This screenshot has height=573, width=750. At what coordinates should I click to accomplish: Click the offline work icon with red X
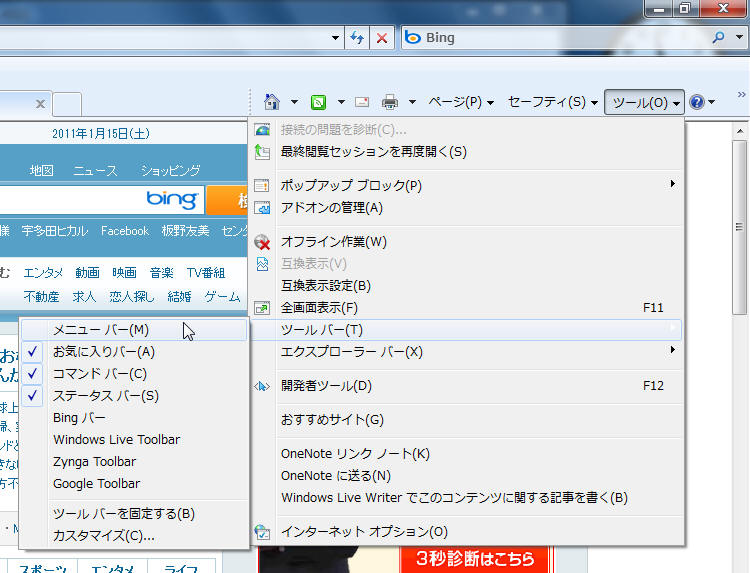click(x=262, y=242)
